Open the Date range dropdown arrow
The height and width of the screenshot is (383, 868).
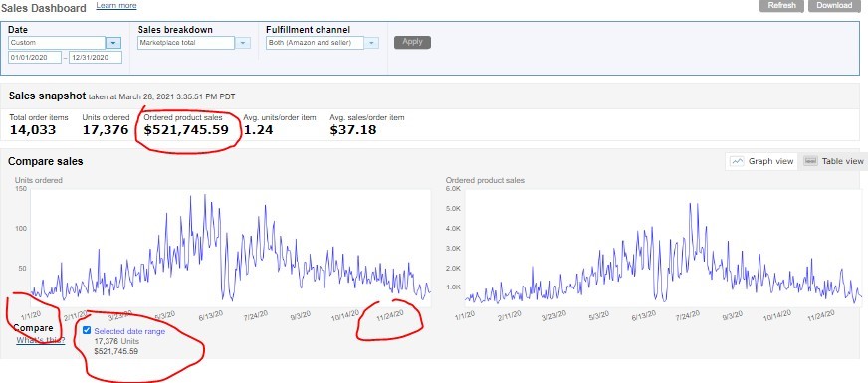[113, 43]
